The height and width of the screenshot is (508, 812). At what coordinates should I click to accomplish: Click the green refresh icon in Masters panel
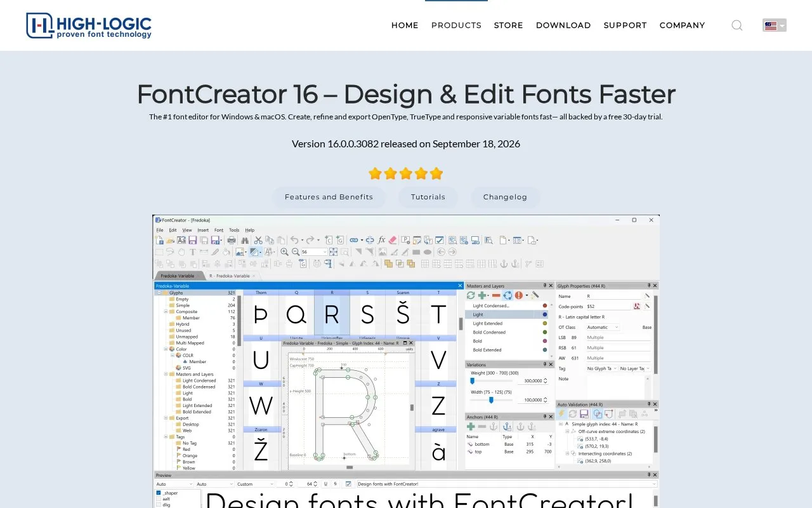point(471,295)
